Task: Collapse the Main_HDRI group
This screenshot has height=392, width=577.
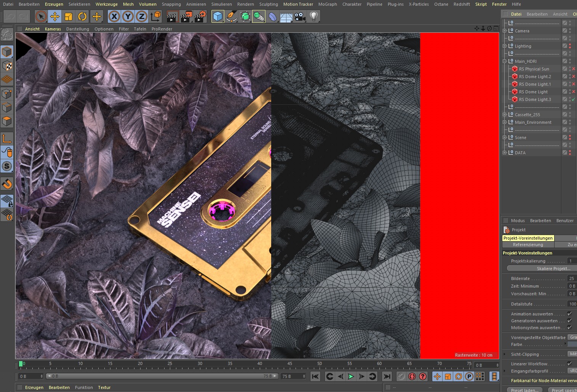Action: pos(505,61)
